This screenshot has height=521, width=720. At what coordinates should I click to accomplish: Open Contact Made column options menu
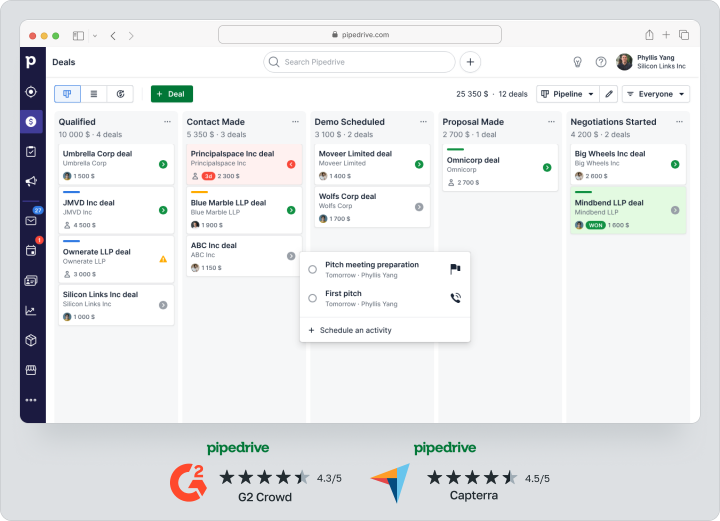[295, 122]
